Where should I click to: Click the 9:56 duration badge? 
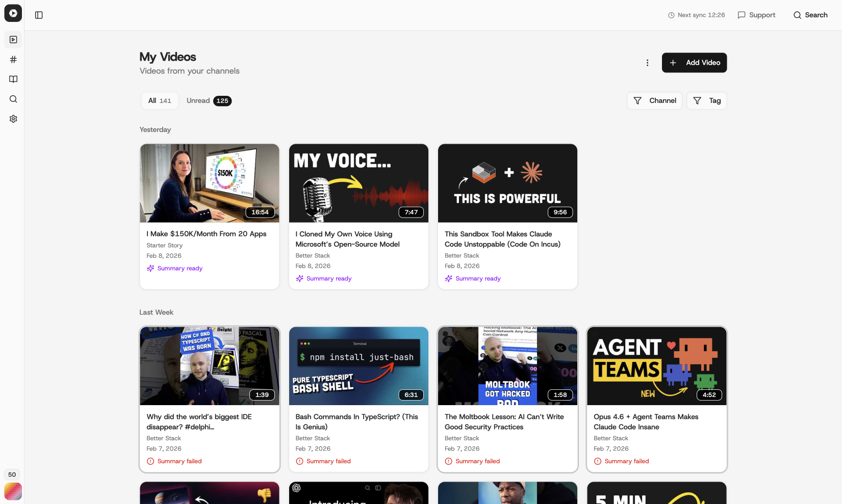(560, 213)
